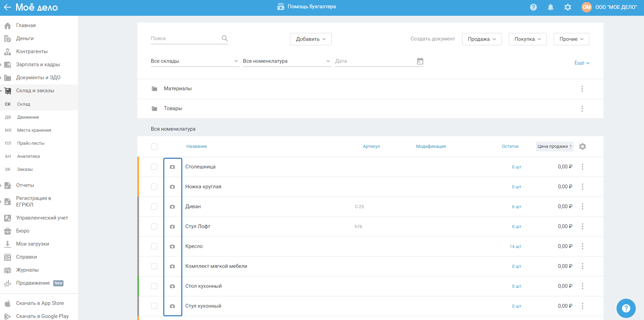Open settings gear in top header

click(x=567, y=7)
